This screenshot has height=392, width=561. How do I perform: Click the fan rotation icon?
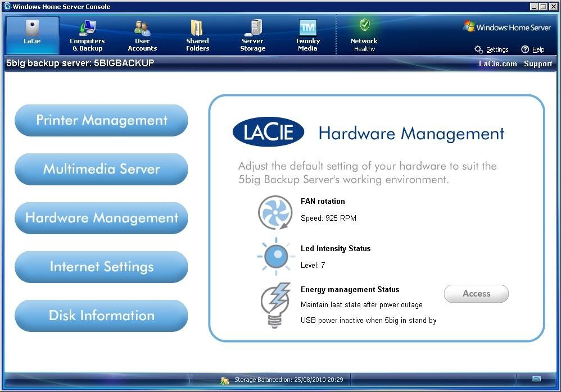pyautogui.click(x=275, y=212)
